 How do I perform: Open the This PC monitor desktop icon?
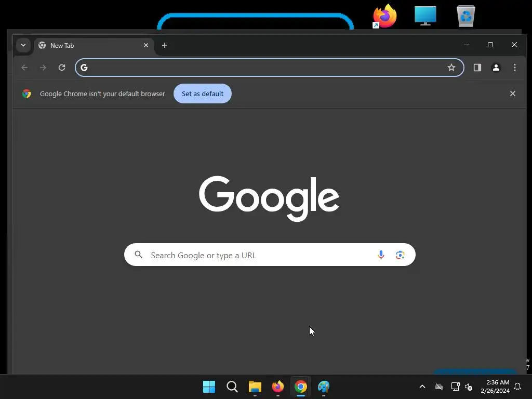pyautogui.click(x=425, y=16)
